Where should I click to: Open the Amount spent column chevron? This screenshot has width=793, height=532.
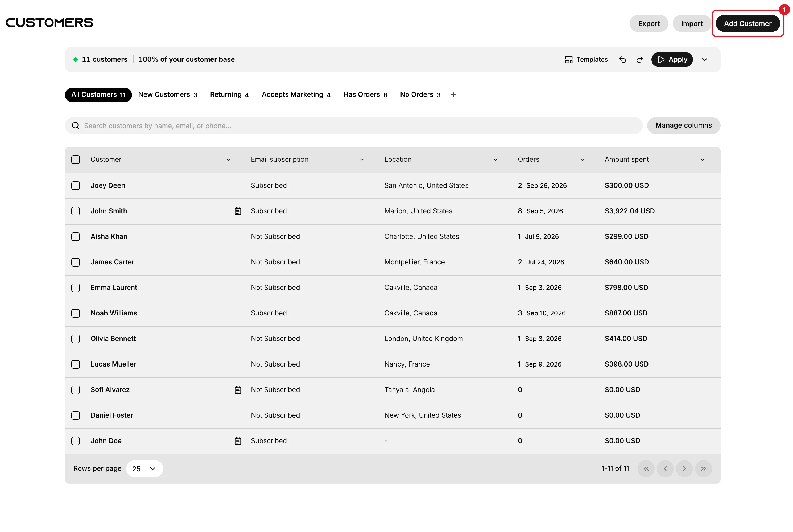click(x=703, y=159)
